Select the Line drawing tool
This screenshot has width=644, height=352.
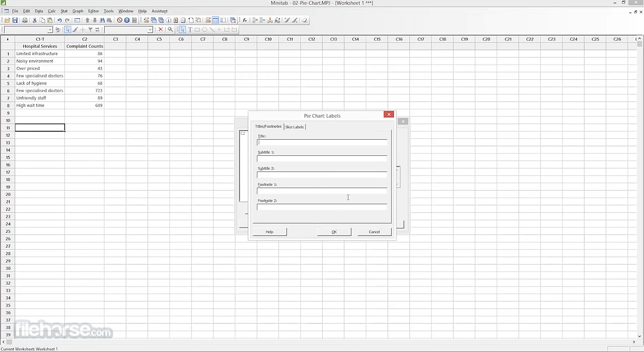pyautogui.click(x=212, y=30)
